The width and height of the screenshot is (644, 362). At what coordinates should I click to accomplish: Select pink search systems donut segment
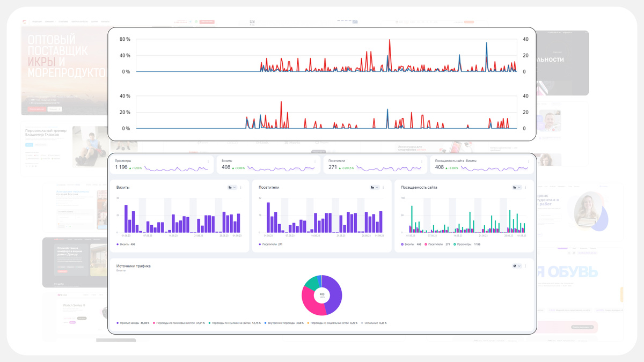pyautogui.click(x=310, y=301)
